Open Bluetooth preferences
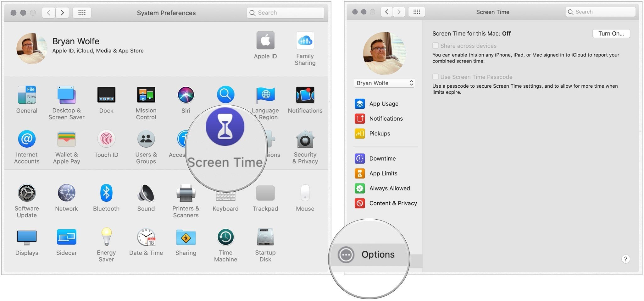644x301 pixels. point(106,198)
